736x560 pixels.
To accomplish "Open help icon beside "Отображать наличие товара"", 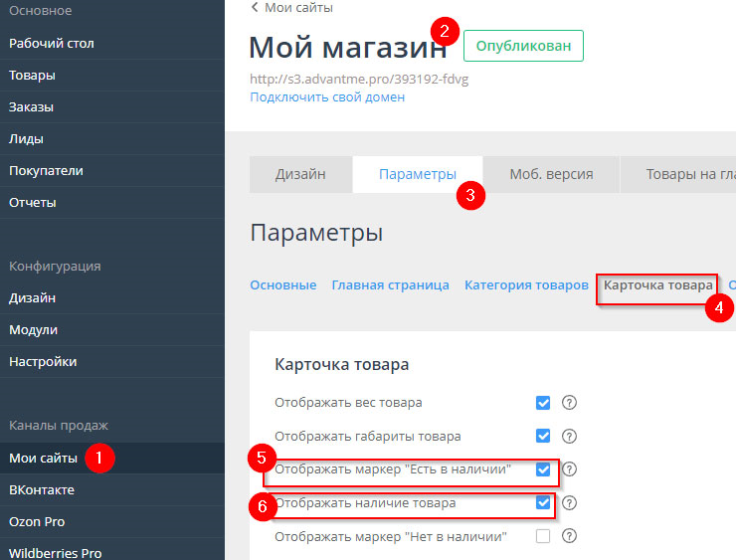I will coord(570,503).
